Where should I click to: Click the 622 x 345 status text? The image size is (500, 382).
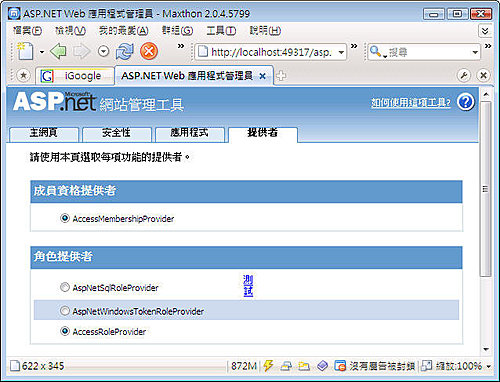tap(43, 366)
